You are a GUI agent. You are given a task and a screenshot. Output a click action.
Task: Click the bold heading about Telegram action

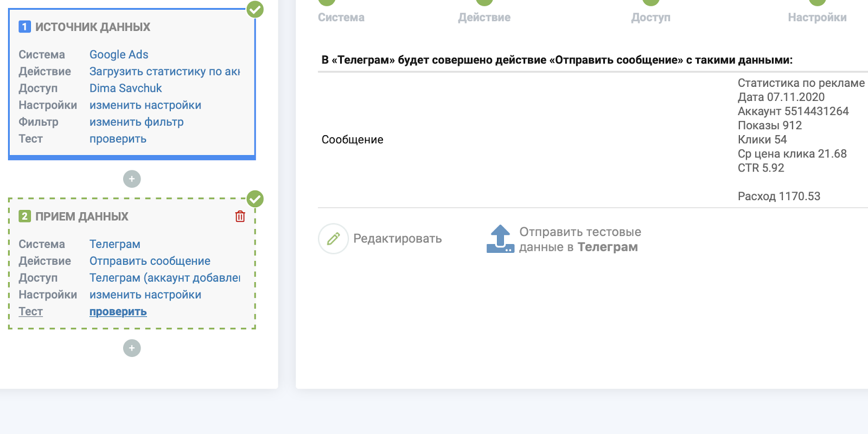[x=557, y=60]
